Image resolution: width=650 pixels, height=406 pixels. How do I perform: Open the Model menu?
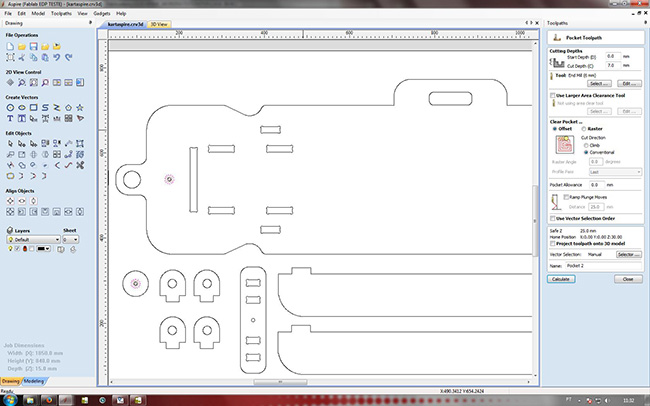(x=38, y=13)
